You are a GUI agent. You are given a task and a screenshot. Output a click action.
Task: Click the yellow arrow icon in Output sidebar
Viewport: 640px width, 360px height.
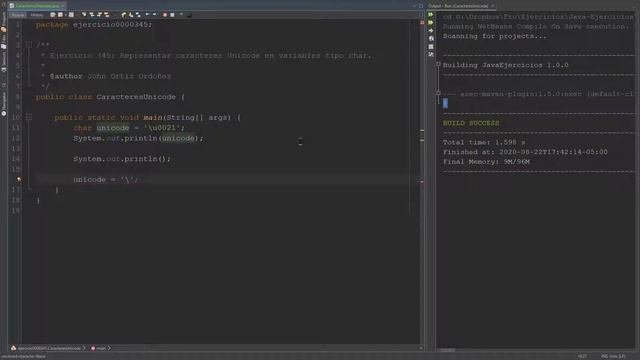point(431,31)
